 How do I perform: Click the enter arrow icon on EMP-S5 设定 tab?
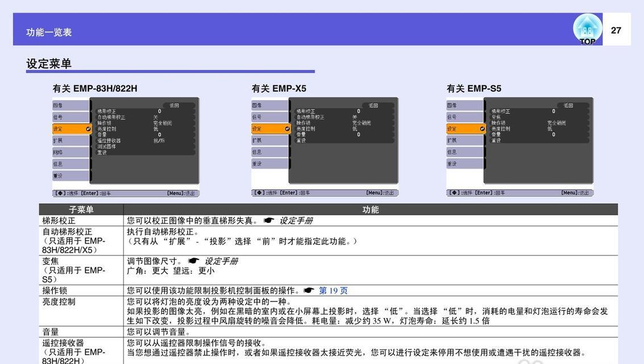[482, 129]
